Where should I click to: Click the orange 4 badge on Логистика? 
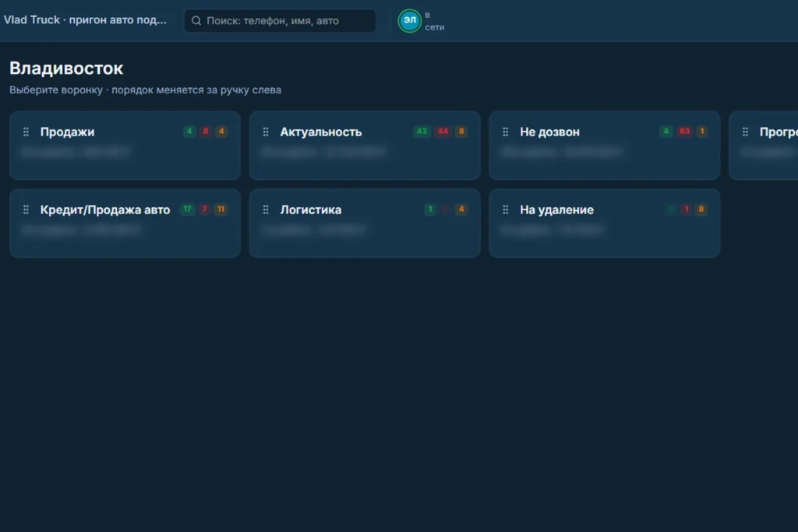(x=461, y=209)
